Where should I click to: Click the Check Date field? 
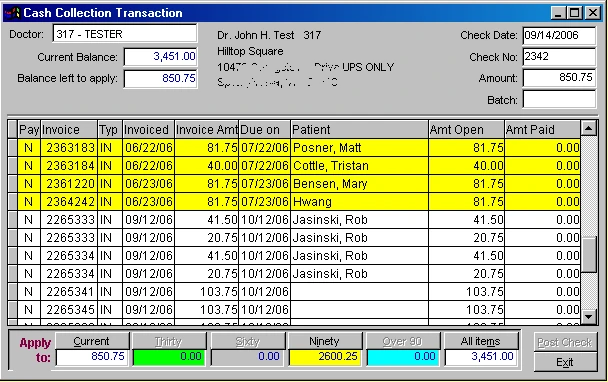[x=559, y=35]
